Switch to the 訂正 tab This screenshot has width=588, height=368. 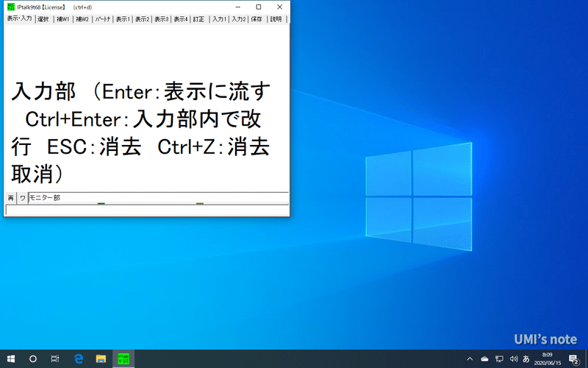(198, 19)
